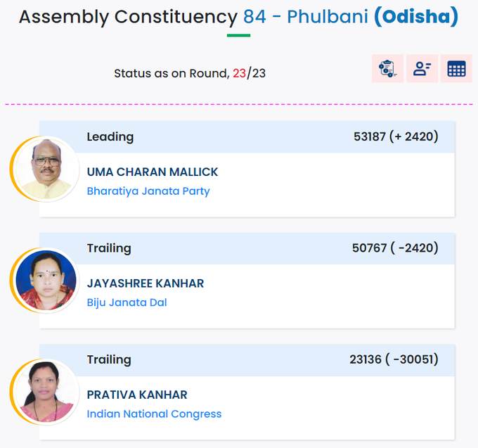Screen dimensions: 478x448
Task: Click vote count 53187 (+ 2420)
Action: (396, 136)
